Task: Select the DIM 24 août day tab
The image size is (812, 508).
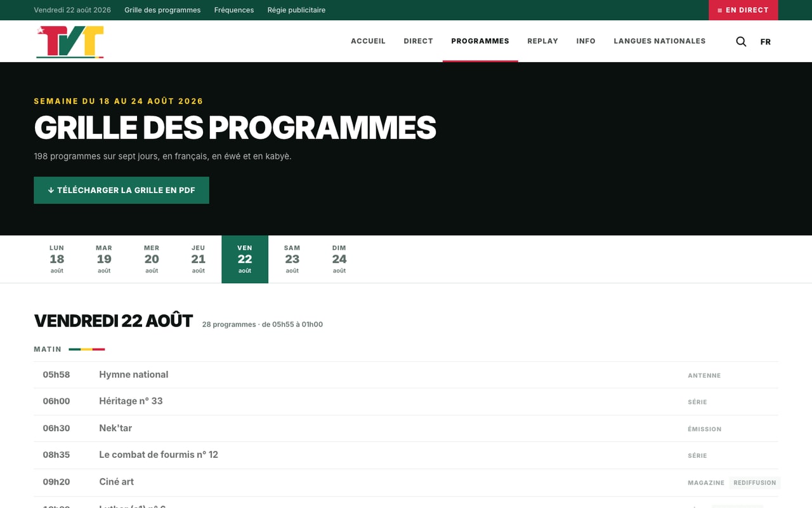Action: point(339,259)
